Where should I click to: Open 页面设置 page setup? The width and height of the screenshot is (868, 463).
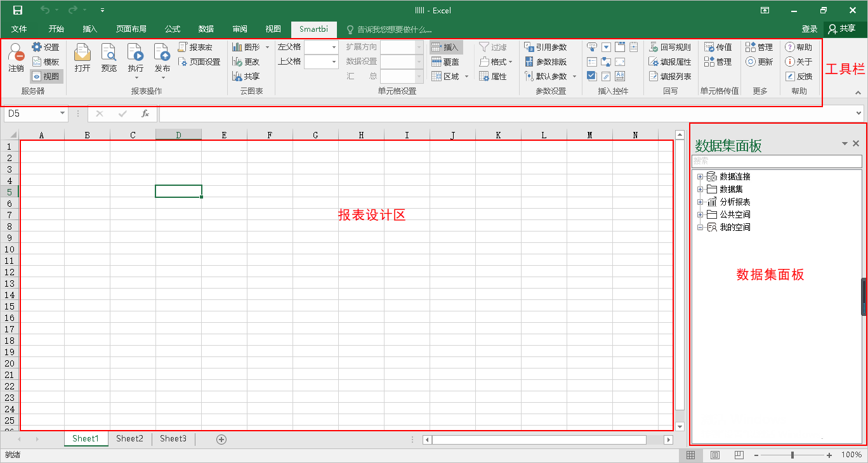coord(199,62)
